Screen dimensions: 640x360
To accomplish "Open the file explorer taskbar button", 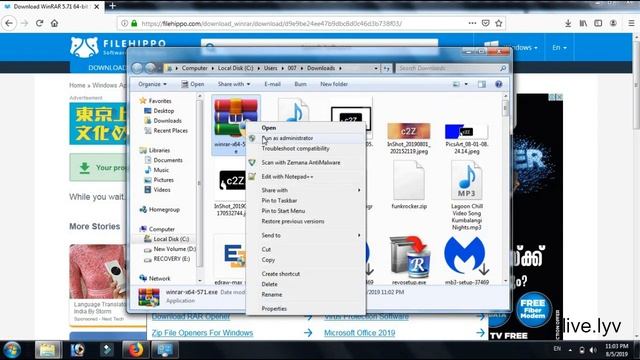I will [x=48, y=350].
